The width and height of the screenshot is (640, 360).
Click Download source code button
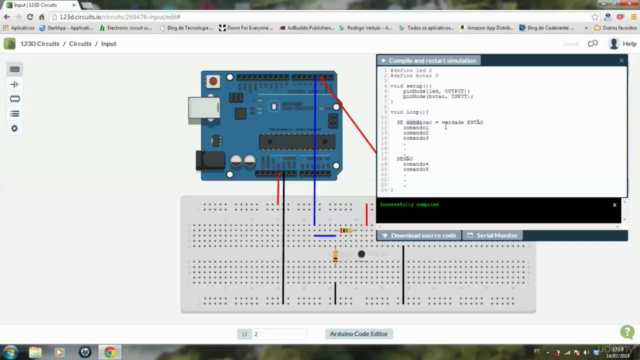419,236
